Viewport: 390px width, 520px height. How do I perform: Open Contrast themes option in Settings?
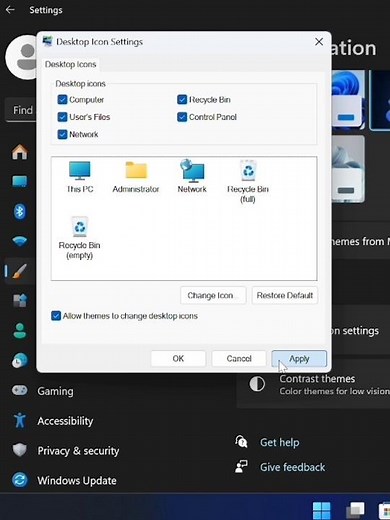[x=313, y=384]
